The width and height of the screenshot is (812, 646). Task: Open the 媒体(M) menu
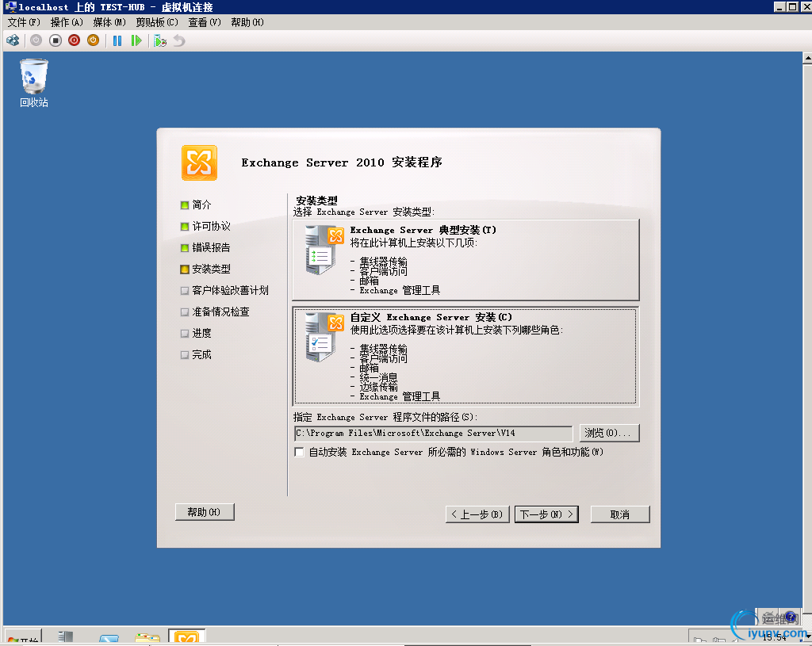click(109, 22)
